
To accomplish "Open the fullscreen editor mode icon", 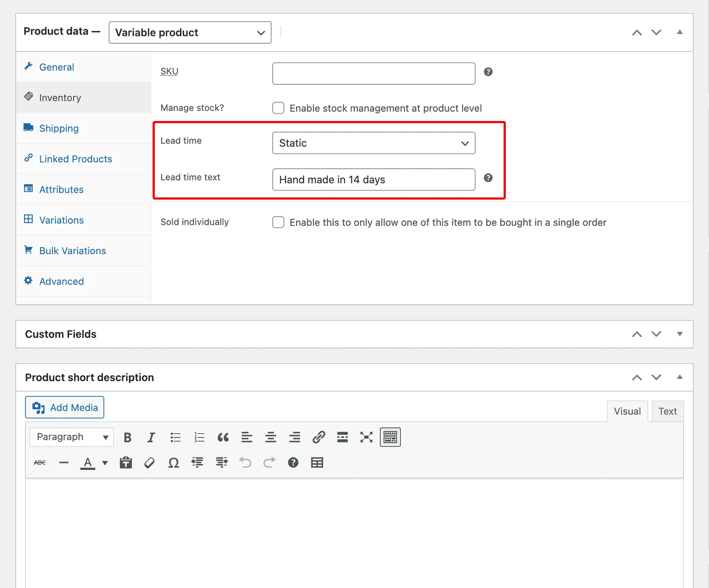I will pyautogui.click(x=366, y=437).
